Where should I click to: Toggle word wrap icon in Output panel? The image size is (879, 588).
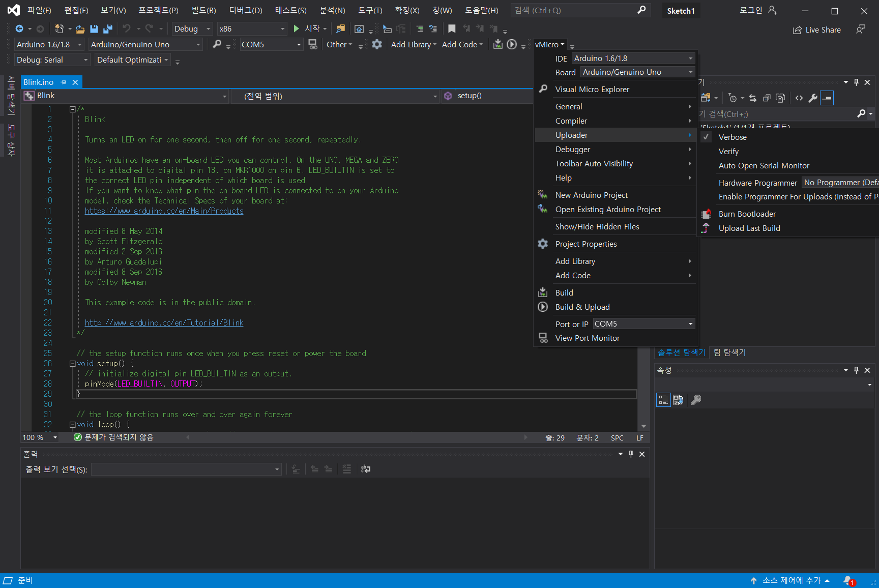pyautogui.click(x=366, y=469)
